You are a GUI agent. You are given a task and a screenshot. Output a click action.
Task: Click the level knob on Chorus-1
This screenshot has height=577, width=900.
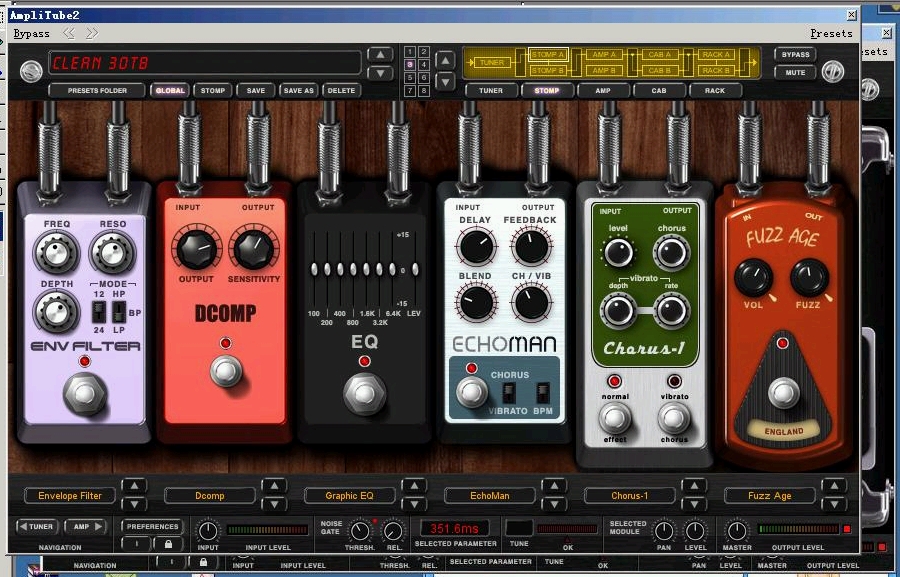point(618,253)
